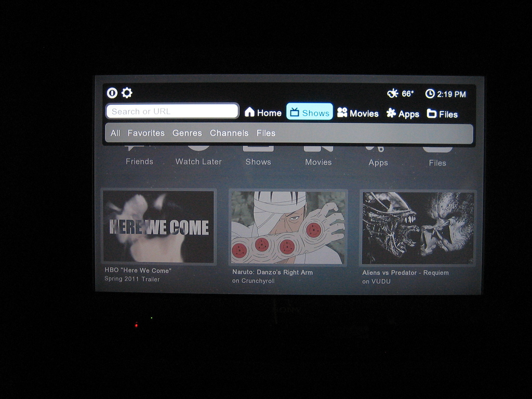This screenshot has height=399, width=532.
Task: Open the Naruto Danzo thumbnail
Action: 288,228
